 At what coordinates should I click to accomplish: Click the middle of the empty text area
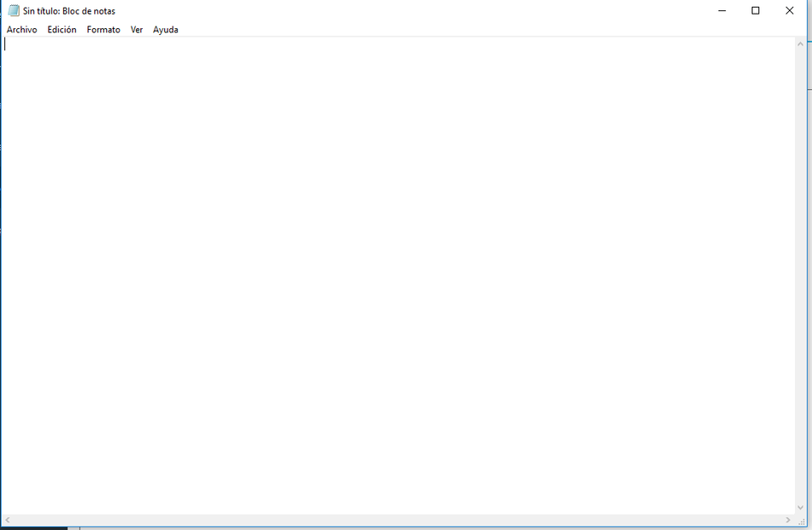point(397,274)
